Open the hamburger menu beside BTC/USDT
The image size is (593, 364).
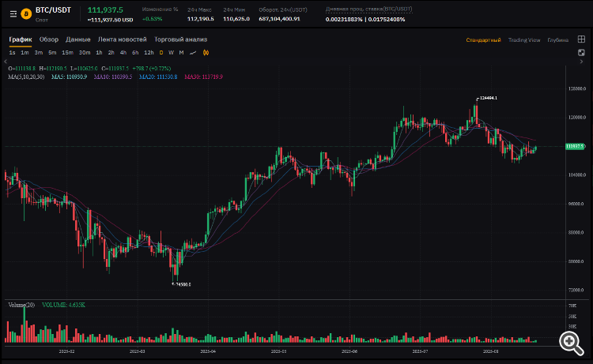coord(13,14)
